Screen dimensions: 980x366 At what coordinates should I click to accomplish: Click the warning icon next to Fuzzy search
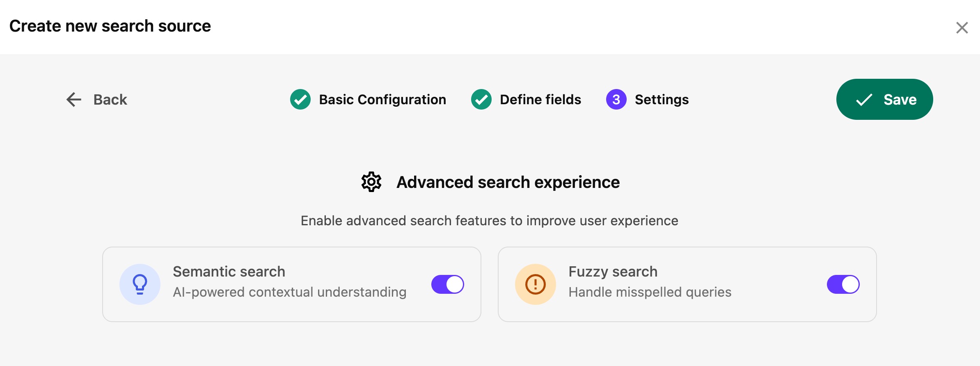[534, 284]
